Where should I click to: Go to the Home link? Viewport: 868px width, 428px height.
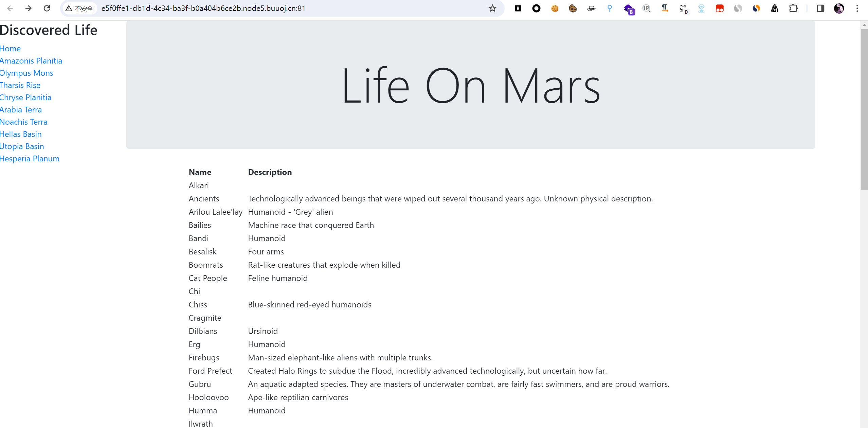pos(10,49)
